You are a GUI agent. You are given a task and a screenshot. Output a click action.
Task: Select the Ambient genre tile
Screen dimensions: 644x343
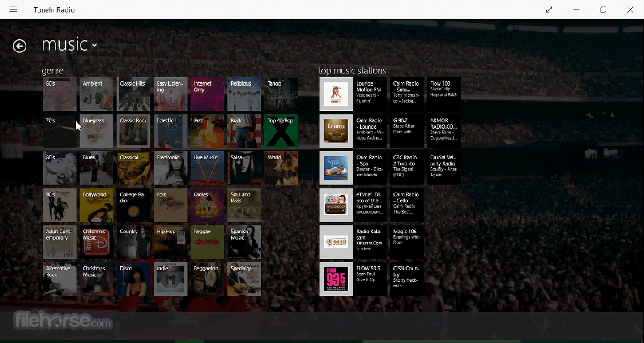point(97,94)
